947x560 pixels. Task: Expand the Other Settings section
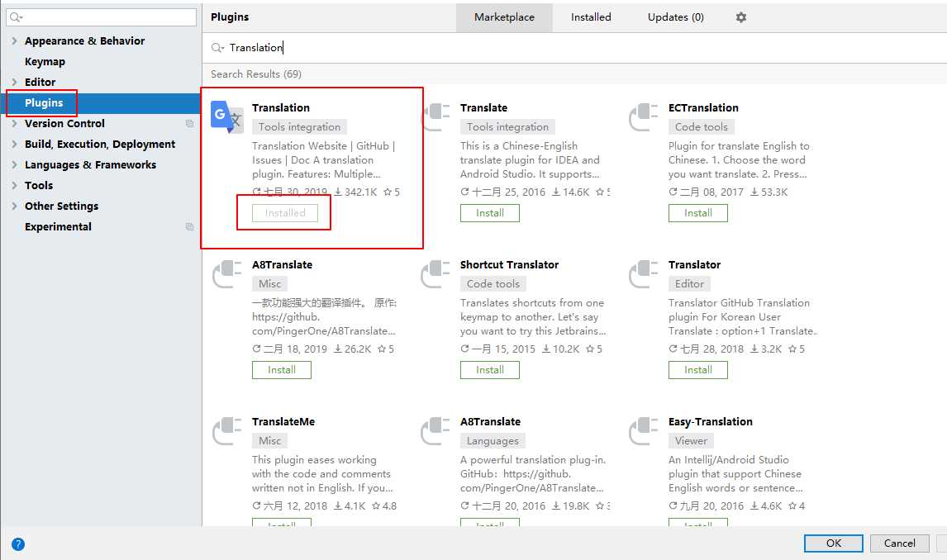pyautogui.click(x=14, y=206)
